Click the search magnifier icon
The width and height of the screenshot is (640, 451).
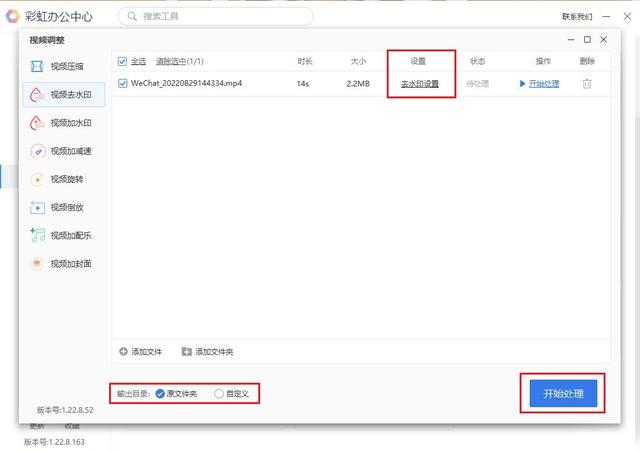(132, 16)
